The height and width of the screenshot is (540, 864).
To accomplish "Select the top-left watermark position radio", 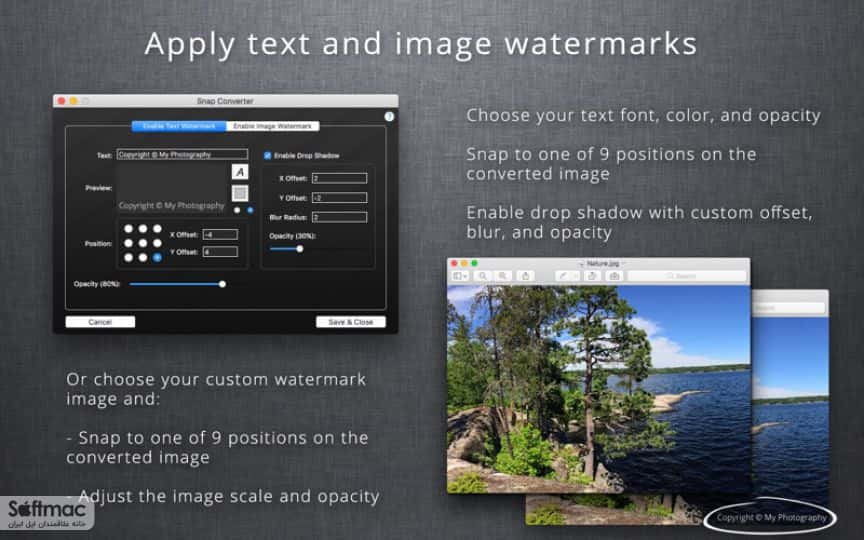I will click(x=128, y=228).
